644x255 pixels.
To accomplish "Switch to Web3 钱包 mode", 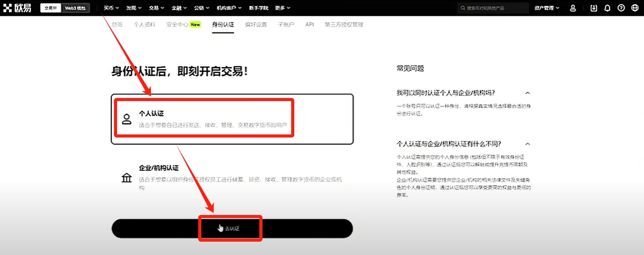I will click(x=75, y=8).
